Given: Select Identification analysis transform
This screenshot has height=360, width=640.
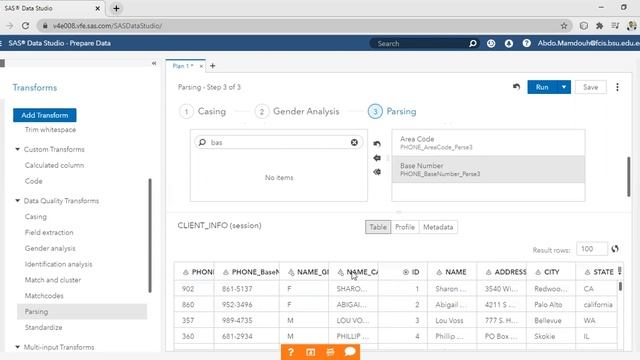Looking at the screenshot, I should point(58,264).
